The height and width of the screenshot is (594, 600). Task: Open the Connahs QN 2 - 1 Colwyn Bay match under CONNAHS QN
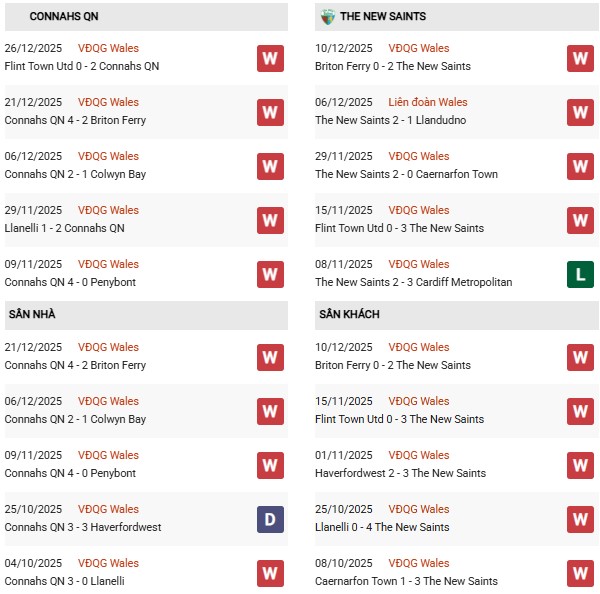click(75, 174)
